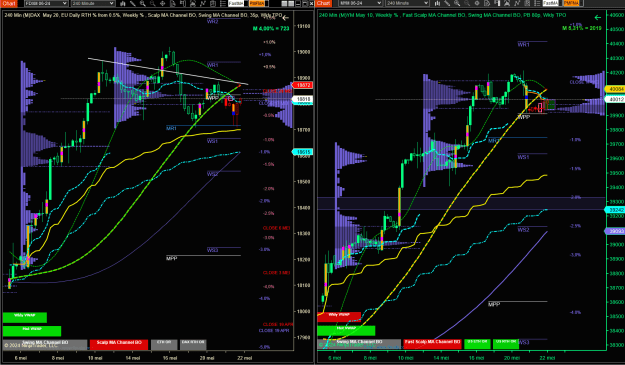The image size is (625, 365).
Task: Click gray ETH OR button on left chart
Action: (x=164, y=345)
